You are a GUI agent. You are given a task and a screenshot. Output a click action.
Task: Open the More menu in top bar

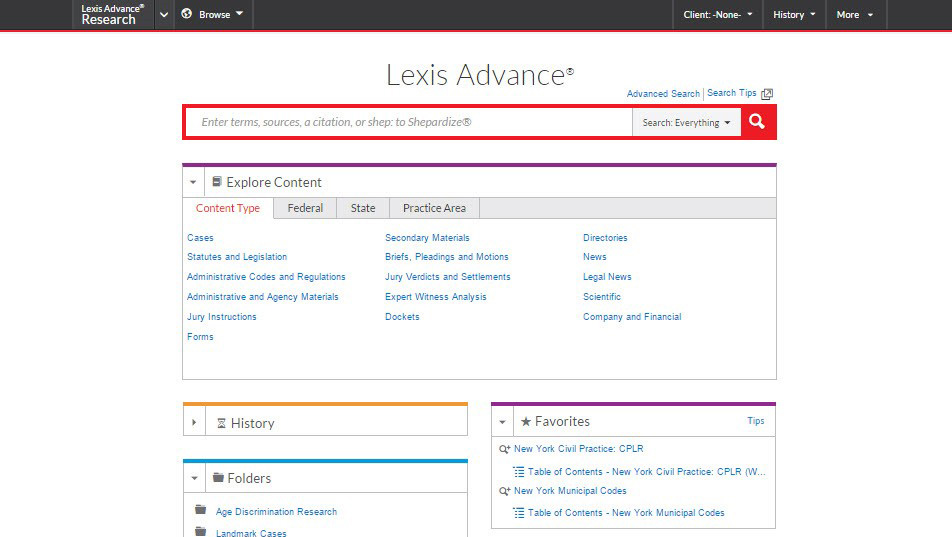click(855, 15)
